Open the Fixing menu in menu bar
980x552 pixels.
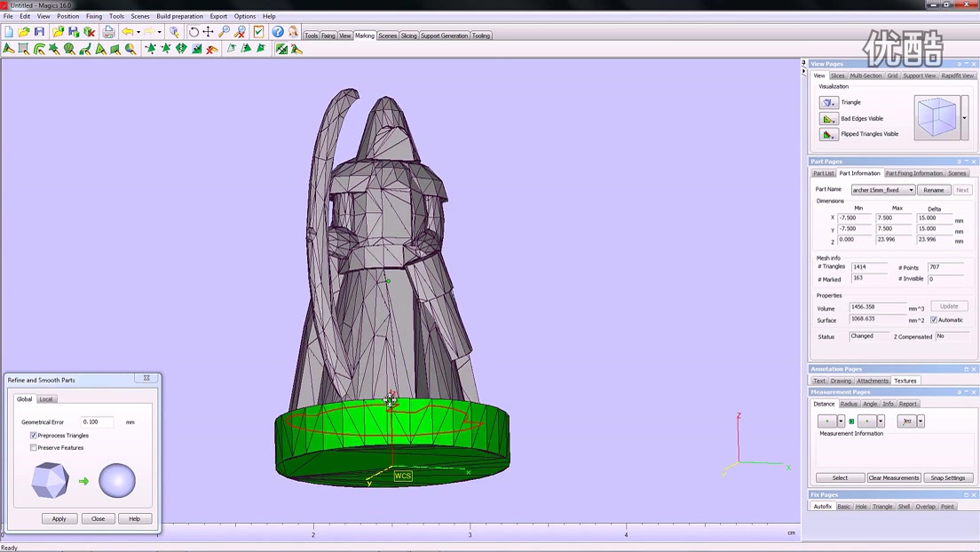click(x=93, y=16)
